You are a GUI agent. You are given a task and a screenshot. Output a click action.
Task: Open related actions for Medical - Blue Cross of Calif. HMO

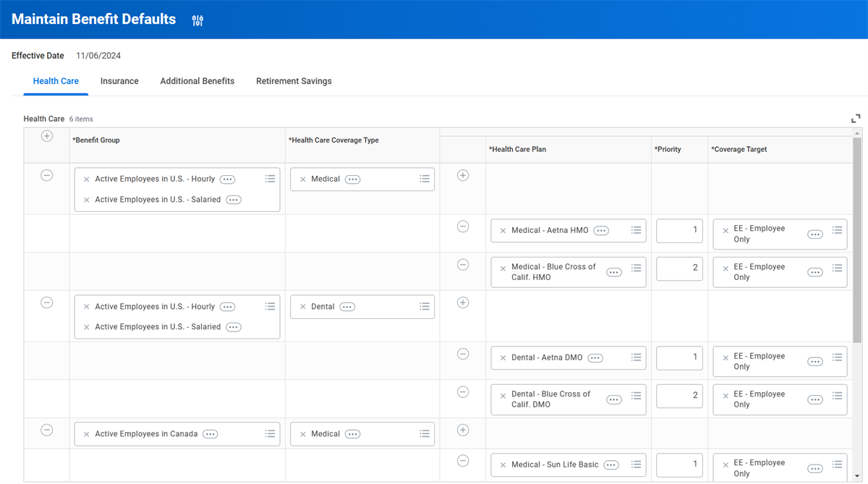614,272
